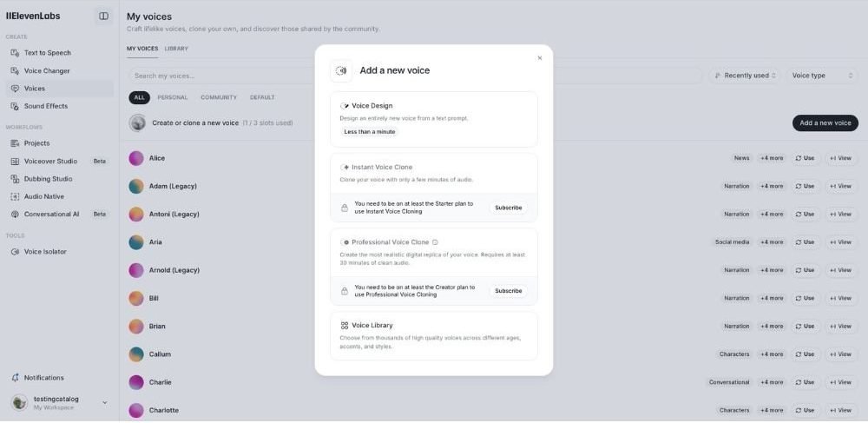
Task: Expand +4 more tags for Brian
Action: [771, 327]
